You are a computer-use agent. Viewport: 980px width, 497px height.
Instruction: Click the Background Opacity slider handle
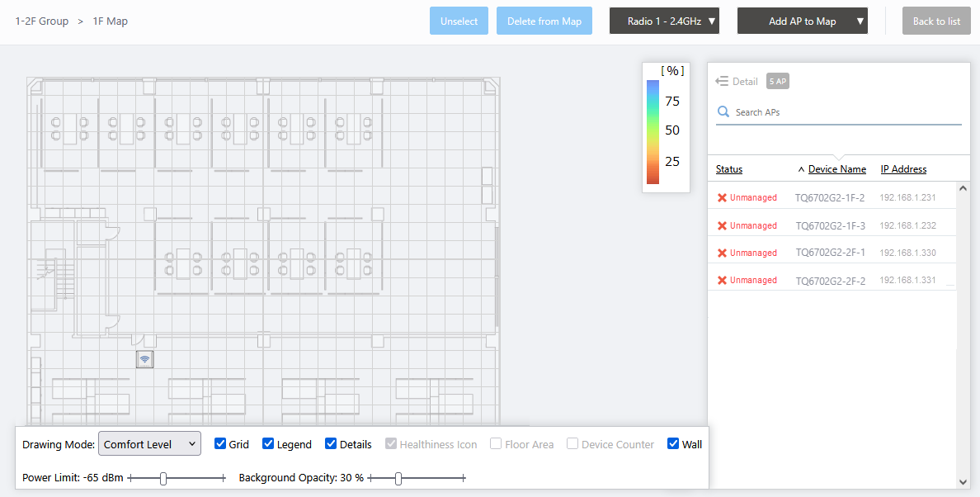pyautogui.click(x=398, y=478)
